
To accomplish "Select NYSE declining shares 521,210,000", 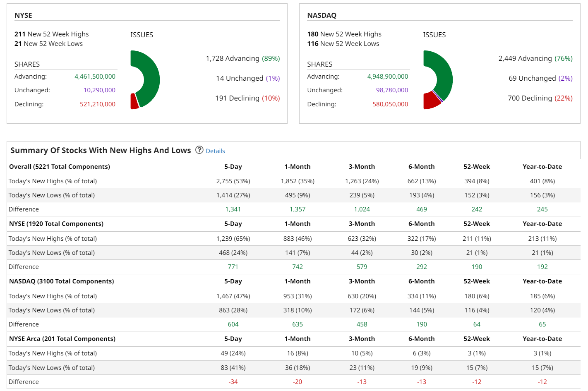I will 98,104.
